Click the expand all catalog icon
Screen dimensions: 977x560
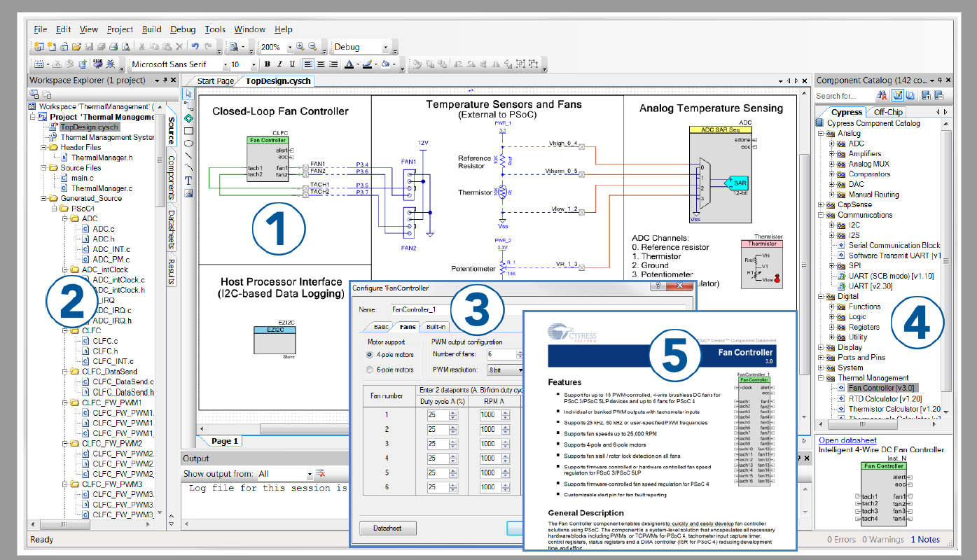pyautogui.click(x=925, y=96)
